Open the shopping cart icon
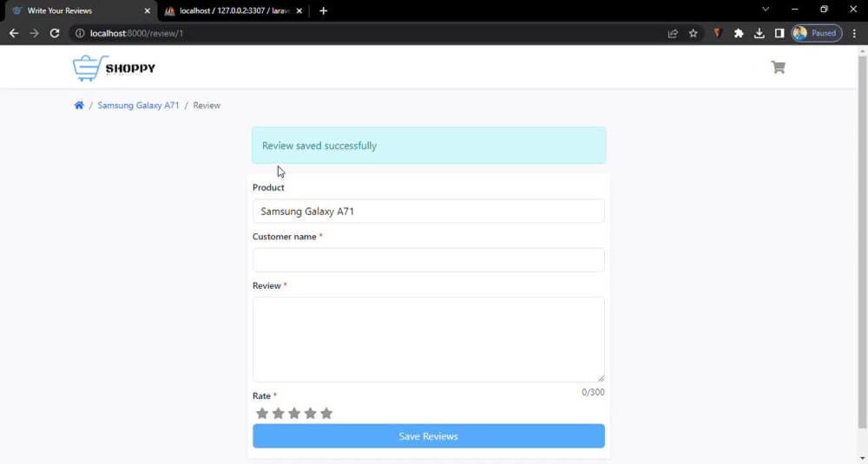 [778, 67]
